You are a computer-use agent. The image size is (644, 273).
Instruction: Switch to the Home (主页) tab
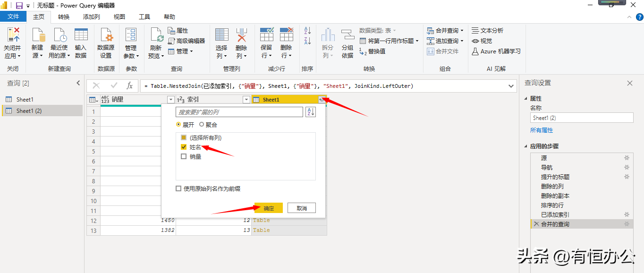(x=39, y=17)
